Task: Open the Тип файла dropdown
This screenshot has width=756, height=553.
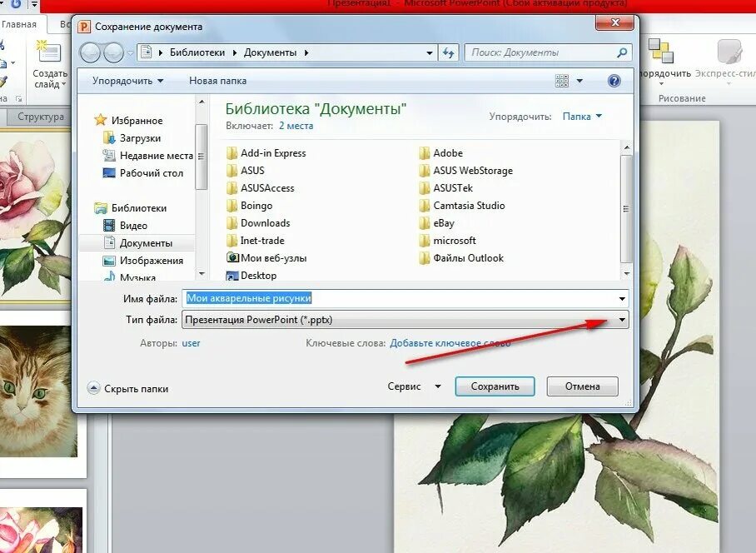Action: [405, 320]
